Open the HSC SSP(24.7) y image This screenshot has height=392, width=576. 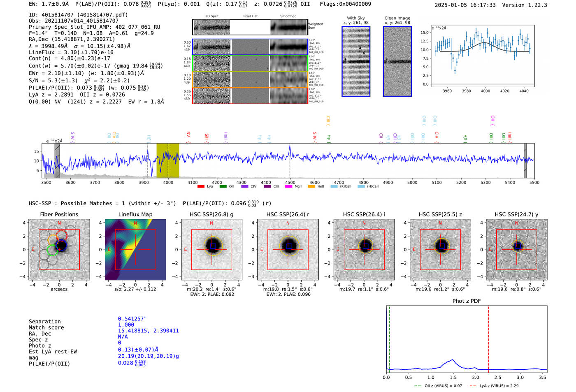pyautogui.click(x=517, y=250)
